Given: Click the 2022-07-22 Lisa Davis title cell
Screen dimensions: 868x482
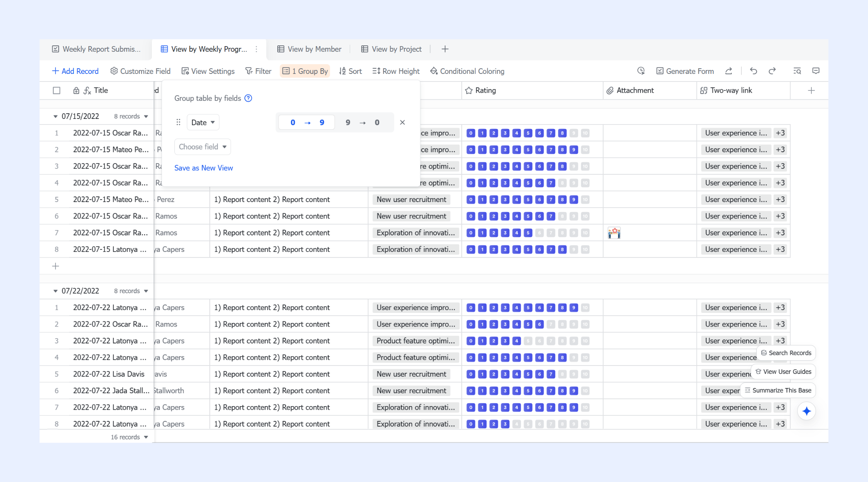Looking at the screenshot, I should point(108,374).
